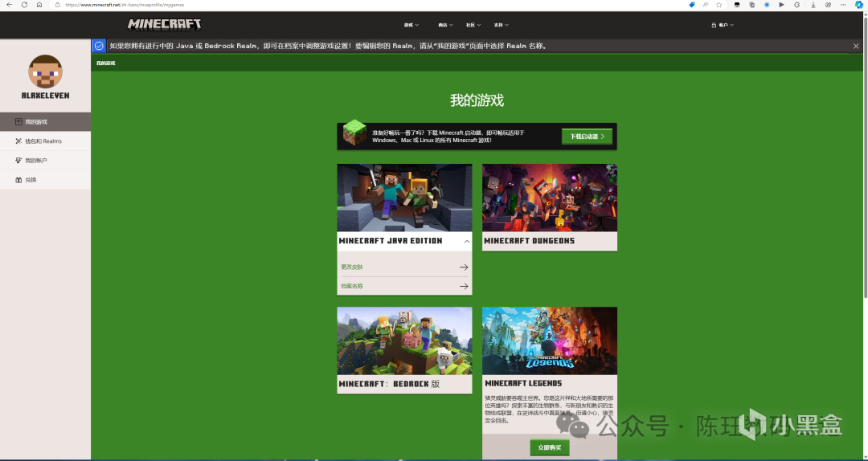Open 兑换 in the sidebar
868x461 pixels.
click(x=45, y=180)
